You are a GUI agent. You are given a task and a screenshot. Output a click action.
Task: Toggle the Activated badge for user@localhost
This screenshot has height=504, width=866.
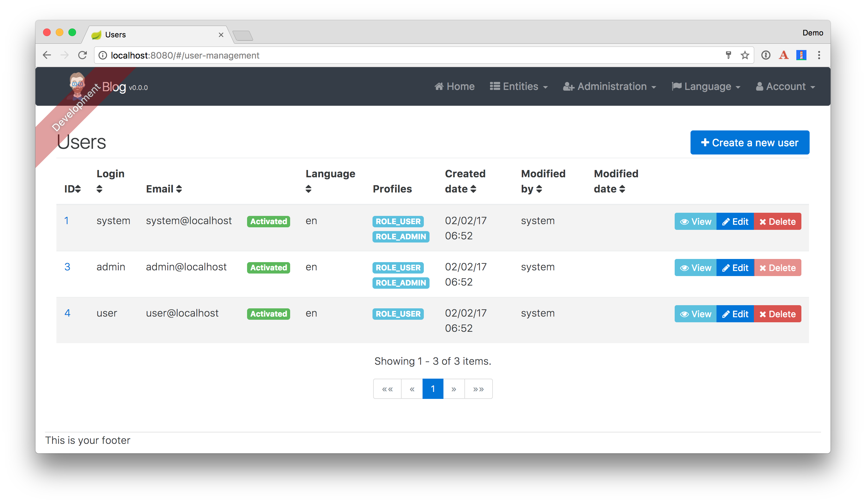[268, 314]
